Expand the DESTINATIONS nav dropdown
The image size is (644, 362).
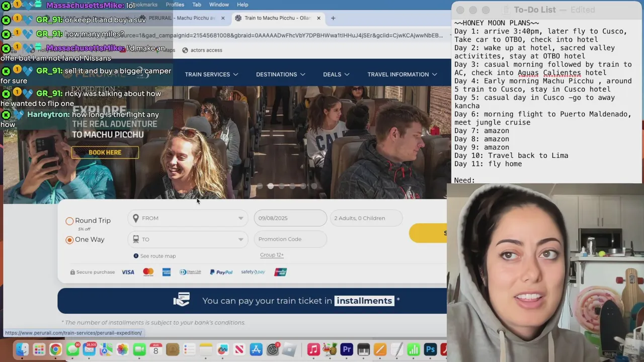click(280, 74)
